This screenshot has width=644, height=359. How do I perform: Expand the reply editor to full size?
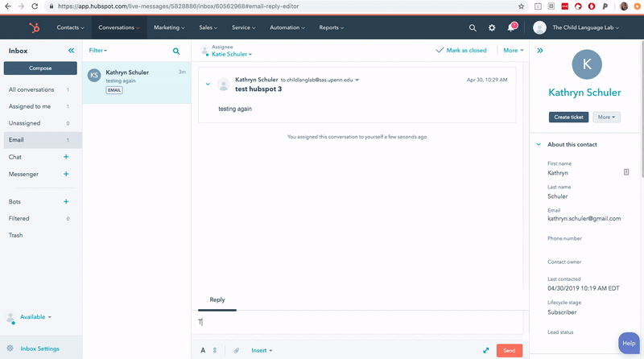[x=486, y=350]
